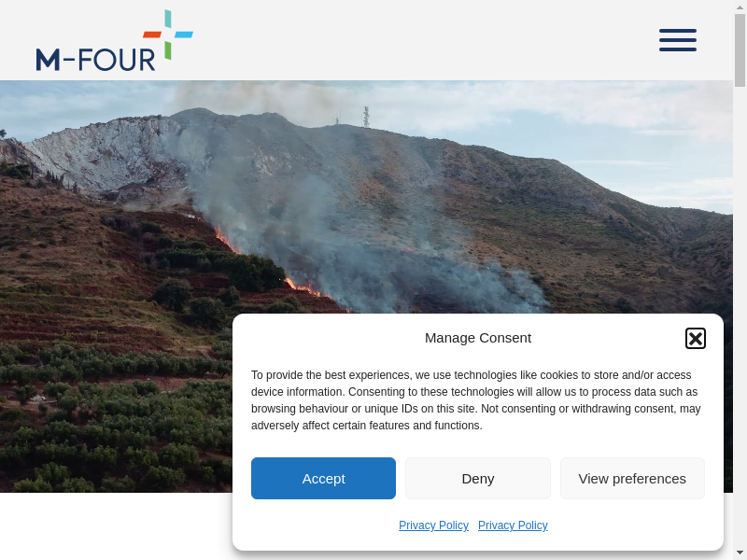The width and height of the screenshot is (747, 560).
Task: Click the scrollbar up arrow
Action: click(x=740, y=5)
